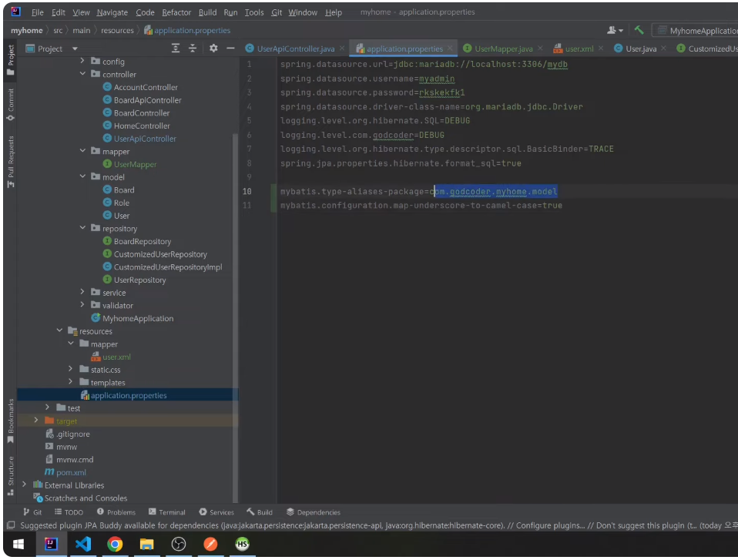Open Postman from taskbar
Screen dimensions: 738x560
click(x=210, y=545)
